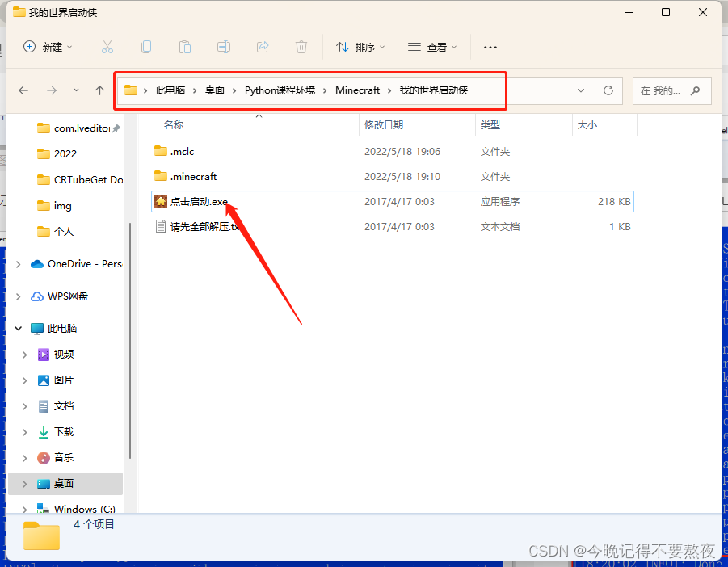Open the recent locations chevron
Screen dimensions: 728x567
76,90
